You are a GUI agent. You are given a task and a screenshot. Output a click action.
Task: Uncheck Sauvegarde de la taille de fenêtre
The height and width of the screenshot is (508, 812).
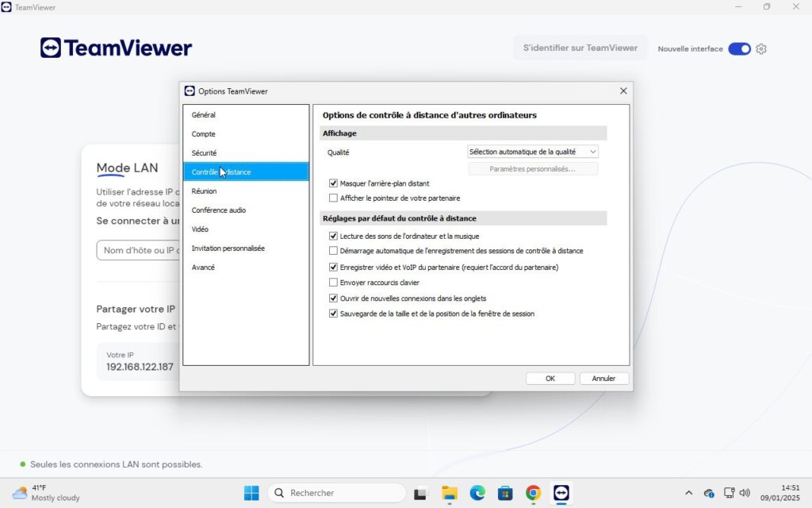click(x=333, y=314)
